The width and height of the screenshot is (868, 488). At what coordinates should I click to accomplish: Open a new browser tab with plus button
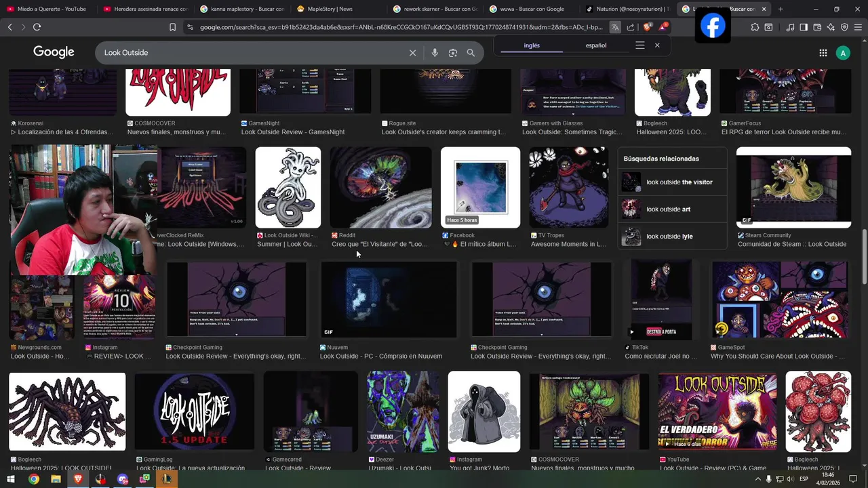tap(781, 9)
